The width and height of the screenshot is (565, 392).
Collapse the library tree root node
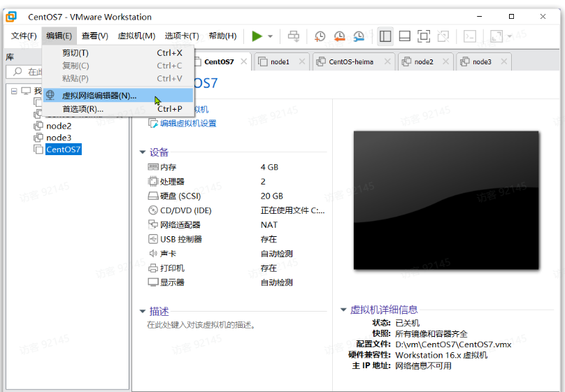[14, 91]
